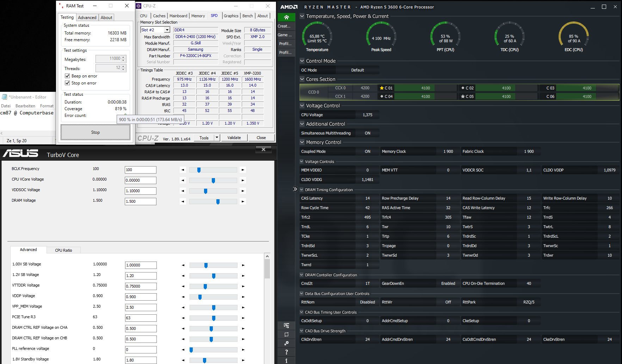Click the Megabytes stepper in RAM Test

tap(123, 59)
